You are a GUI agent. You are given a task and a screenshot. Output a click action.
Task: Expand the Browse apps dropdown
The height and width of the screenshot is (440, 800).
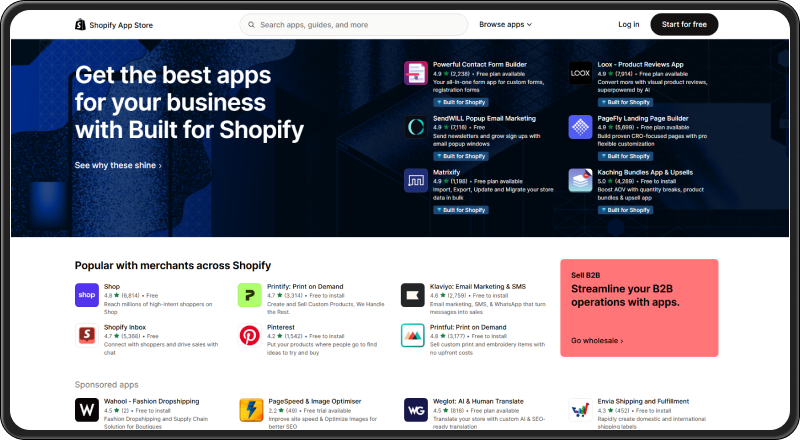click(x=505, y=25)
